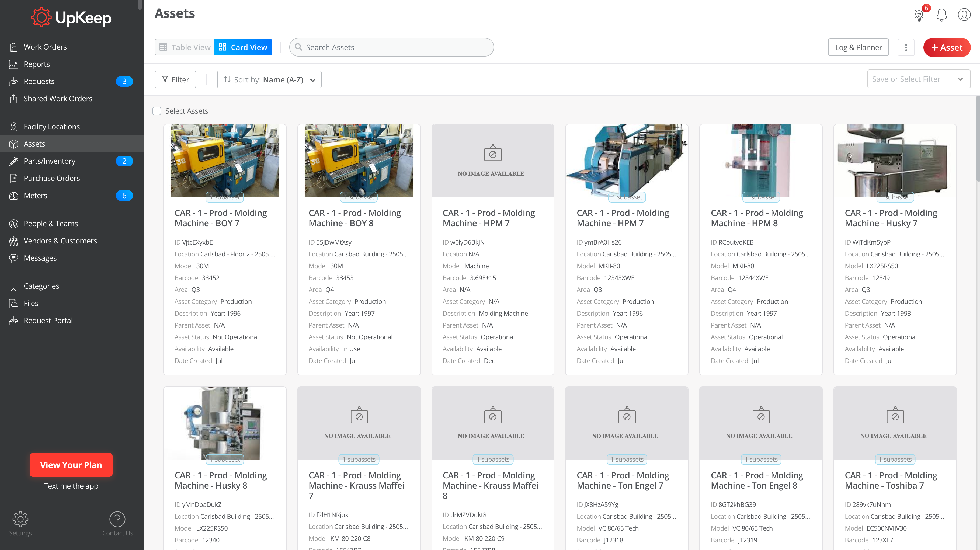
Task: Click the three-dot more options button
Action: 906,48
